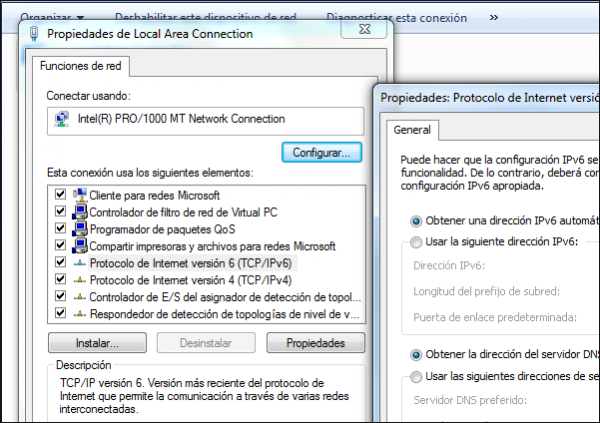Toggle Programador de paquetes QoS checkbox

tap(60, 228)
